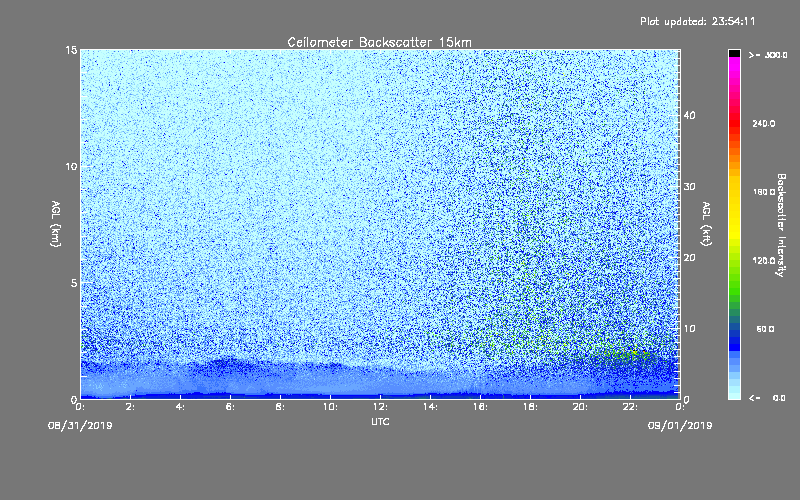Click the 4: hour tick on UTC axis
800x500 pixels.
pyautogui.click(x=180, y=407)
